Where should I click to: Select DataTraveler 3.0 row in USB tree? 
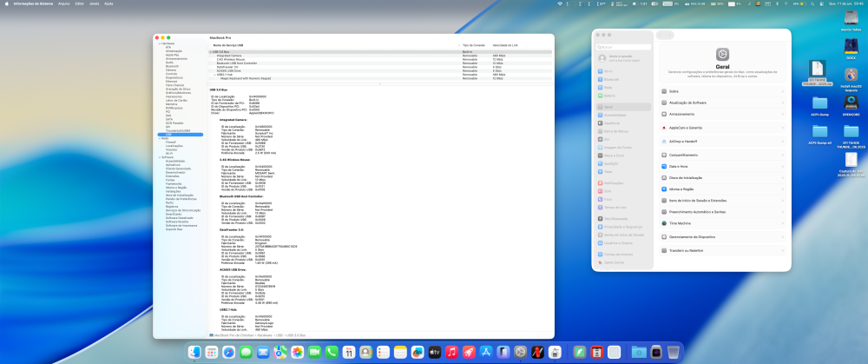click(x=380, y=67)
